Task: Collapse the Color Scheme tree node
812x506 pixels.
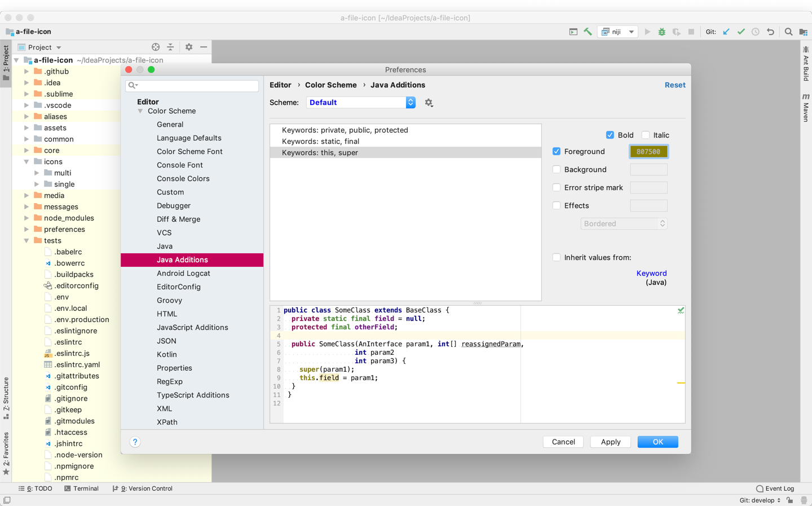Action: click(x=140, y=111)
